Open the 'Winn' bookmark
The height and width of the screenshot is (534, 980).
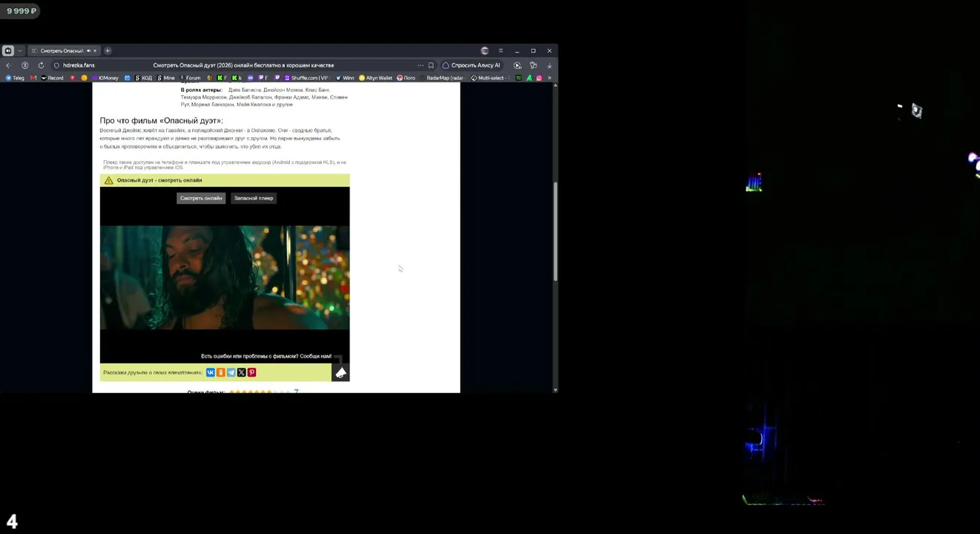[345, 78]
